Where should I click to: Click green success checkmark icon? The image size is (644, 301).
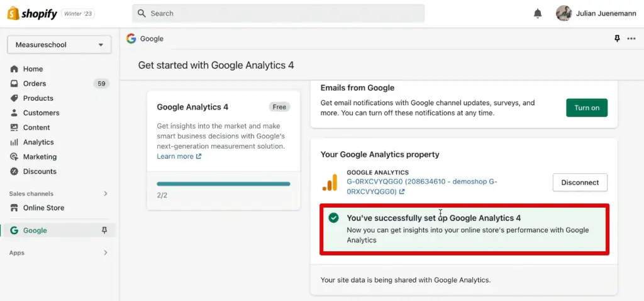click(333, 218)
